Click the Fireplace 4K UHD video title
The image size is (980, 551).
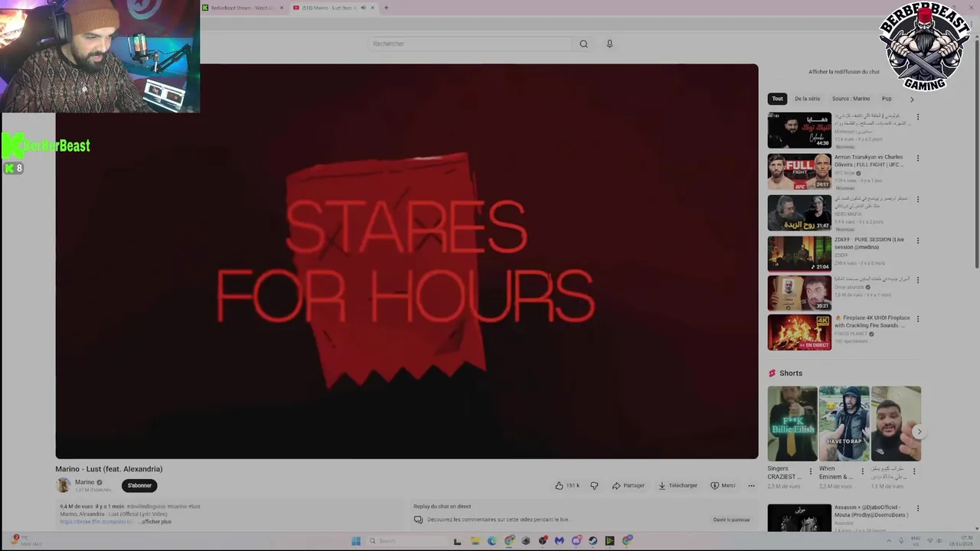(872, 321)
